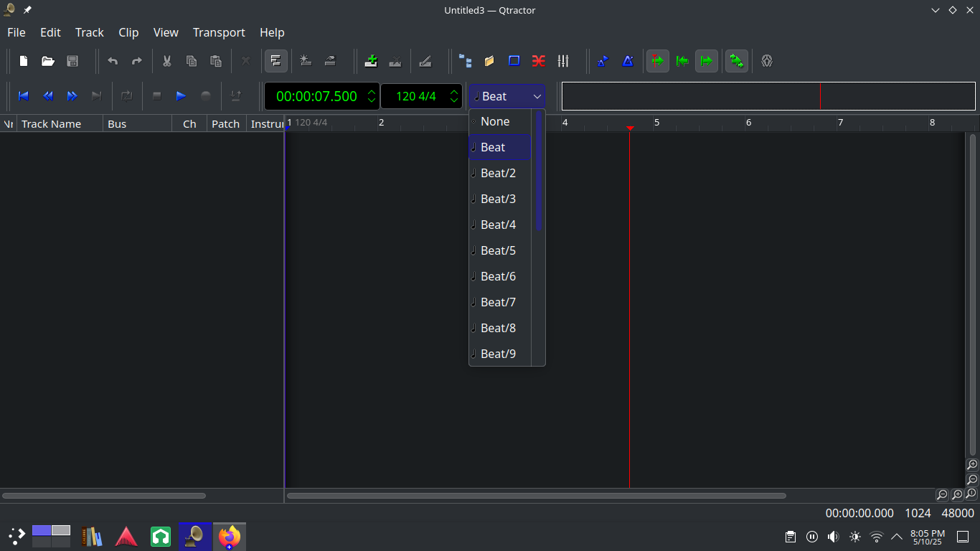
Task: Toggle the green diagonal arrows button
Action: point(737,61)
